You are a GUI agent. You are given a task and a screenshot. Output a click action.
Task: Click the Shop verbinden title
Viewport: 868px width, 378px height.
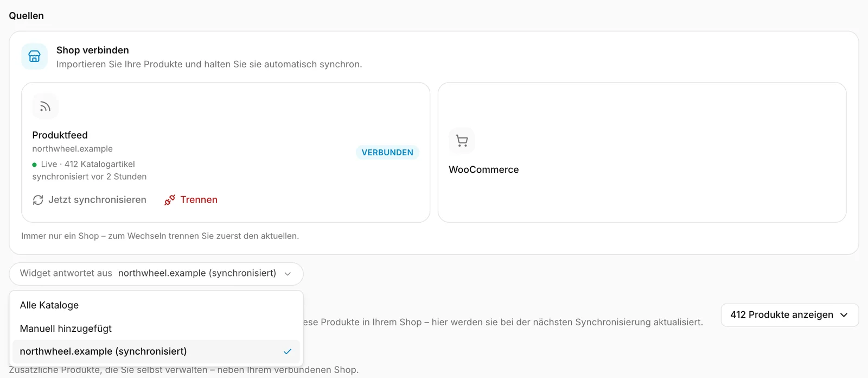click(93, 50)
